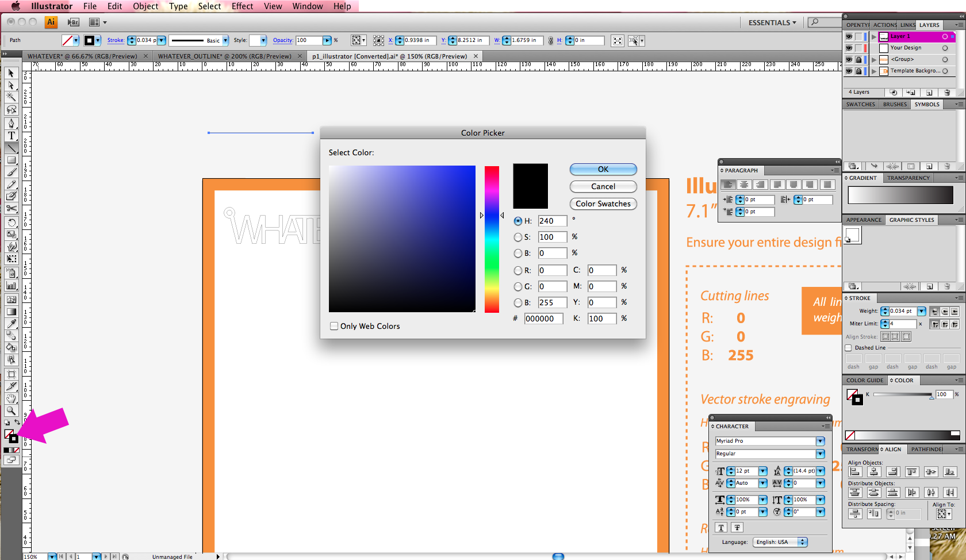Select the G green radio button
This screenshot has width=966, height=560.
click(518, 286)
